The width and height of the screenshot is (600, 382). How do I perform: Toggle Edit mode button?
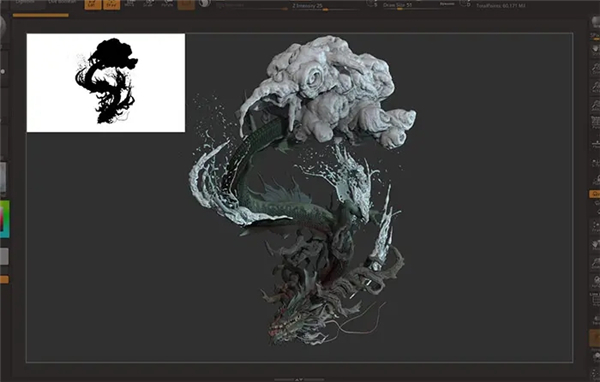pos(93,4)
